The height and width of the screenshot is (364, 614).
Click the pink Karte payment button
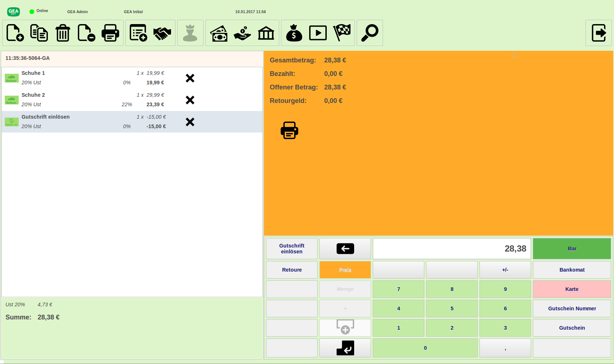tap(572, 289)
